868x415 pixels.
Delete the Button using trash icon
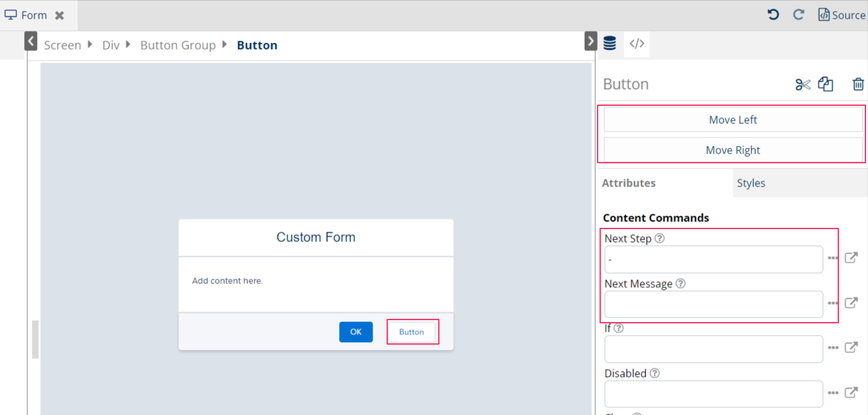point(858,85)
